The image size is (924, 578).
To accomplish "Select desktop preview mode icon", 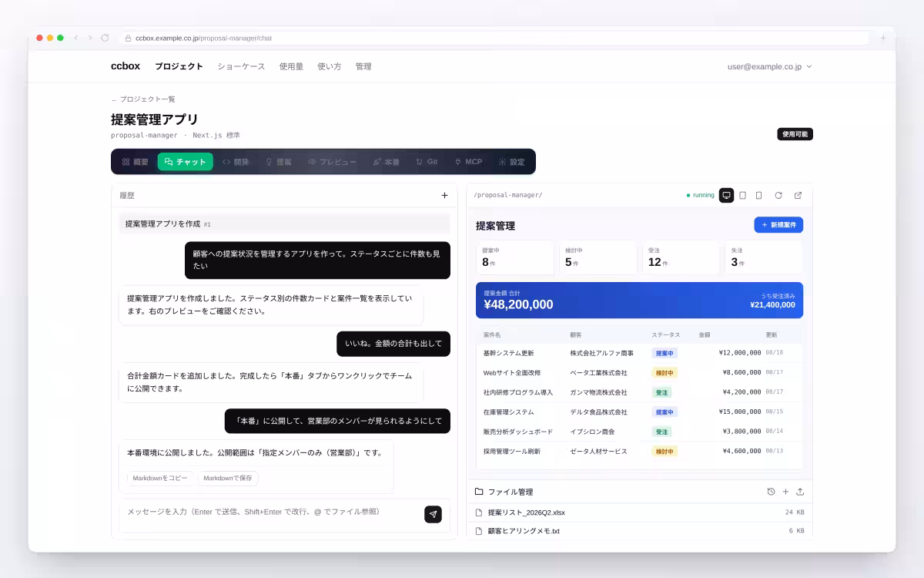I will pyautogui.click(x=726, y=196).
